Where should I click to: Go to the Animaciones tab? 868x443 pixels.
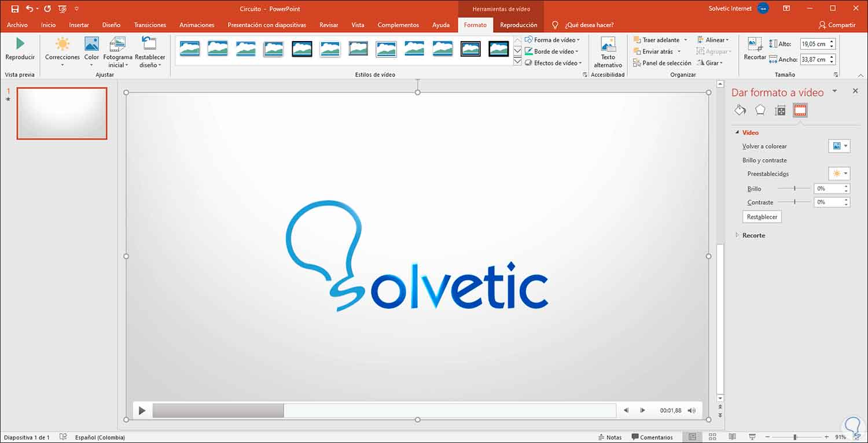point(197,25)
